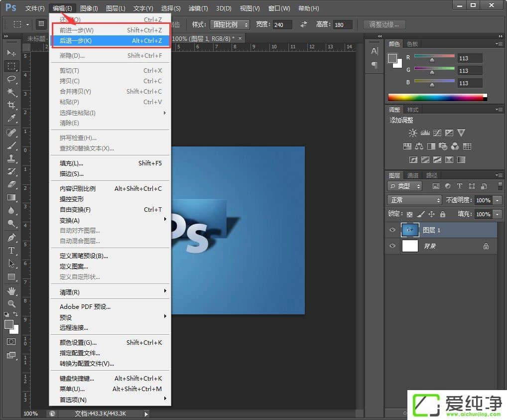The width and height of the screenshot is (507, 420).
Task: Select the Crop tool
Action: 11,105
